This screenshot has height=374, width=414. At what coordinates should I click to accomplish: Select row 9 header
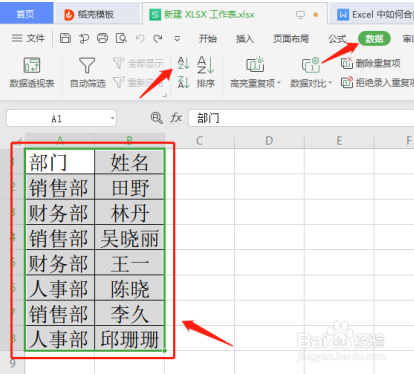click(x=13, y=363)
